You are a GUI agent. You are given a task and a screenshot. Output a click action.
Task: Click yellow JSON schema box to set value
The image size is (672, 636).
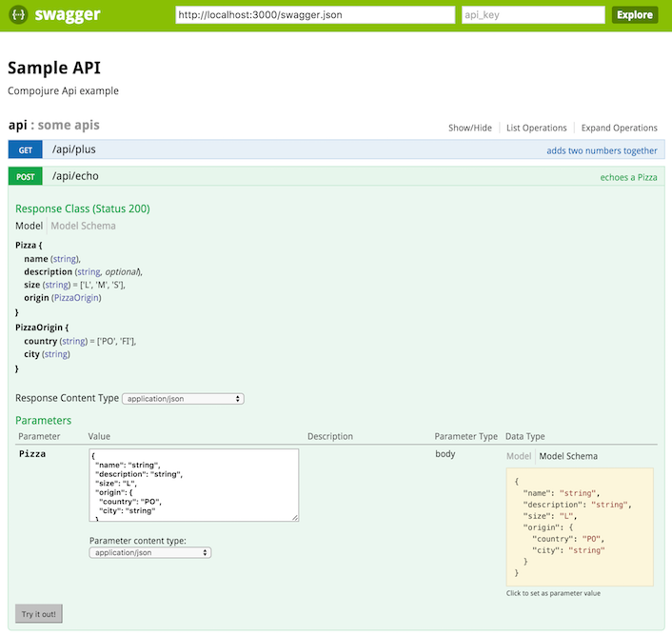click(x=580, y=527)
